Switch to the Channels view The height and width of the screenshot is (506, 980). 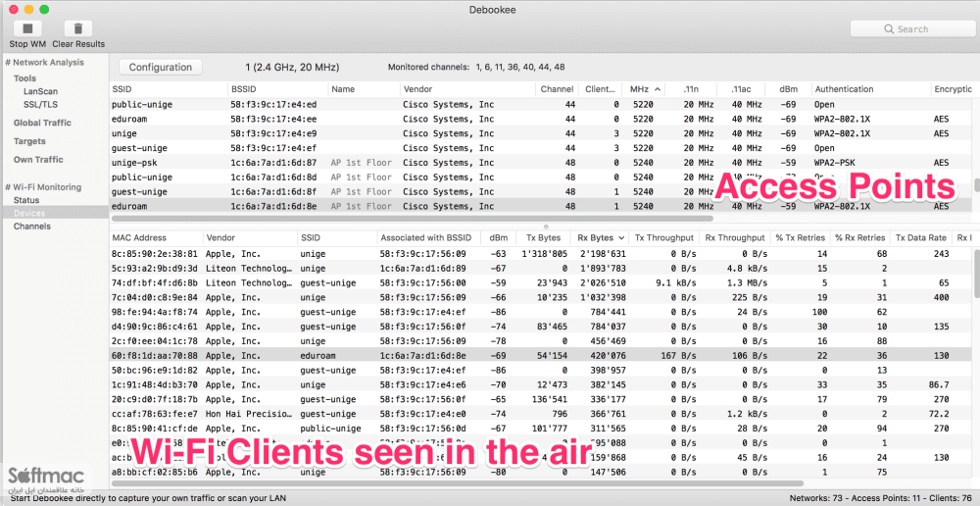32,227
